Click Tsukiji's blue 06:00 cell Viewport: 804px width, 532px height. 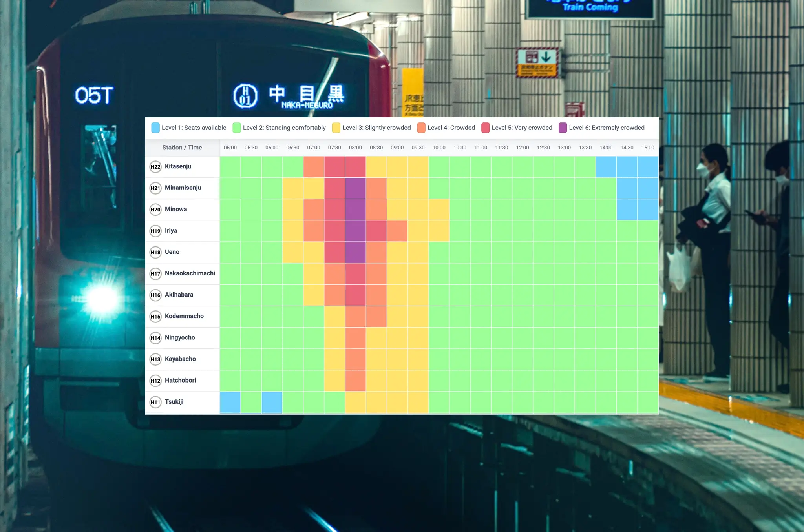272,402
